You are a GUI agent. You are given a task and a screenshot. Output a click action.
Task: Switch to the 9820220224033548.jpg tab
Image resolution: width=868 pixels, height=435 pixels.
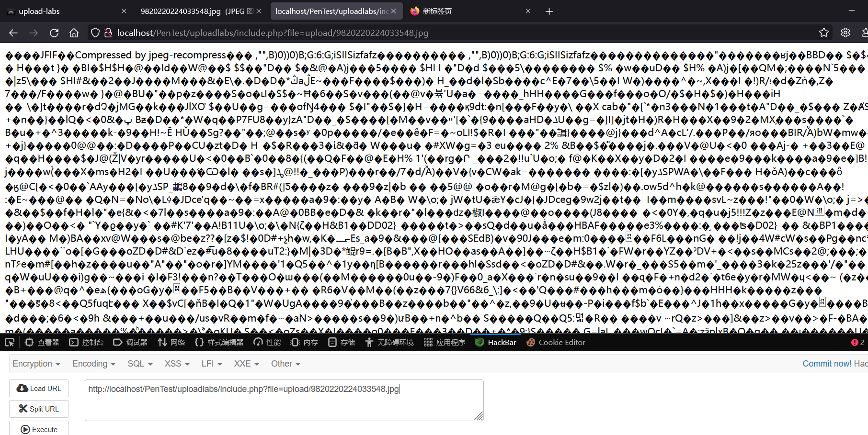point(200,11)
